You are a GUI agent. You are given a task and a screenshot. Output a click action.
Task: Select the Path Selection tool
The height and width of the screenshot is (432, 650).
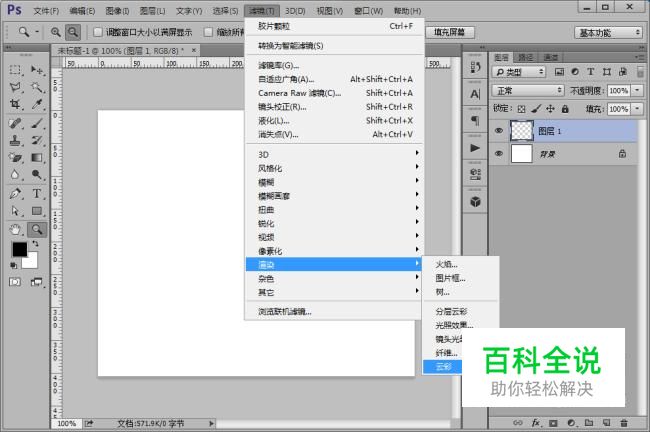click(x=15, y=211)
